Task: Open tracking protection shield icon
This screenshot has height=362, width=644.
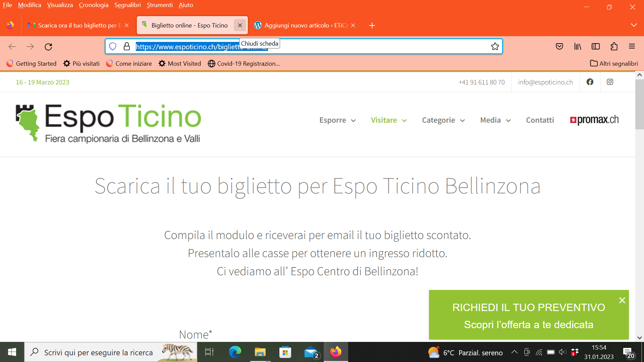Action: pyautogui.click(x=113, y=47)
